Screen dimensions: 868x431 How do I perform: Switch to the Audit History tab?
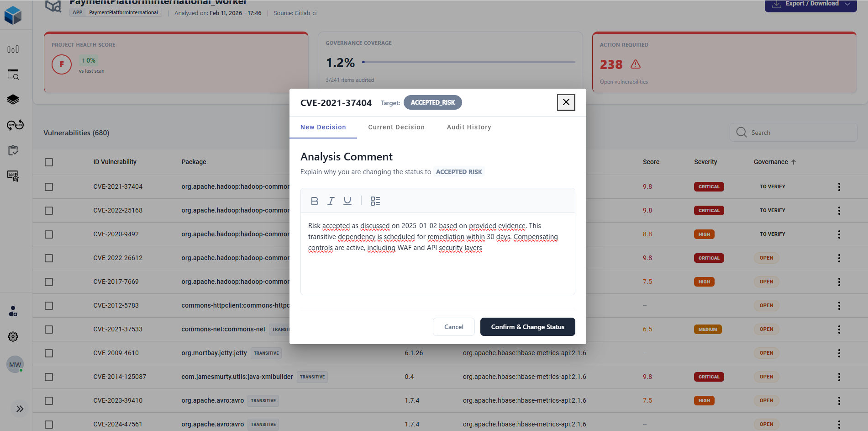(x=469, y=127)
